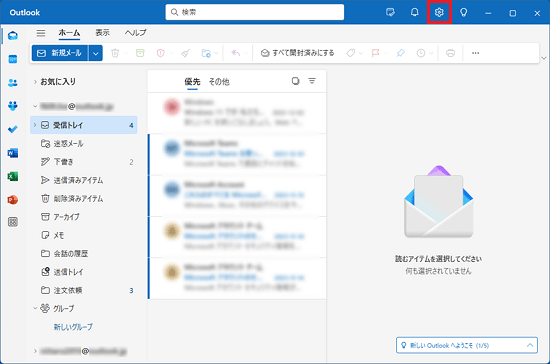Select the ヘルプ tab
Screen dimensions: 550x364
pyautogui.click(x=135, y=33)
